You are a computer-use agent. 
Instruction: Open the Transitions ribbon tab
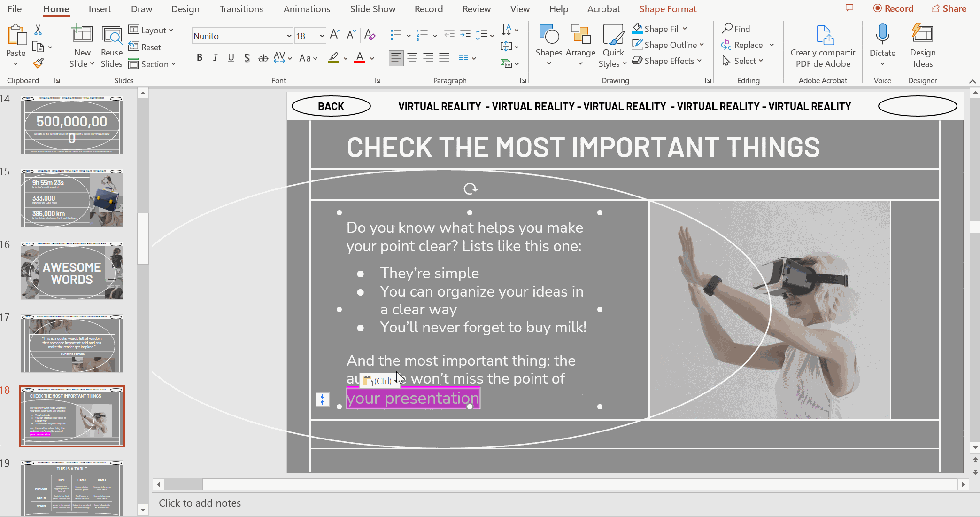[x=241, y=9]
